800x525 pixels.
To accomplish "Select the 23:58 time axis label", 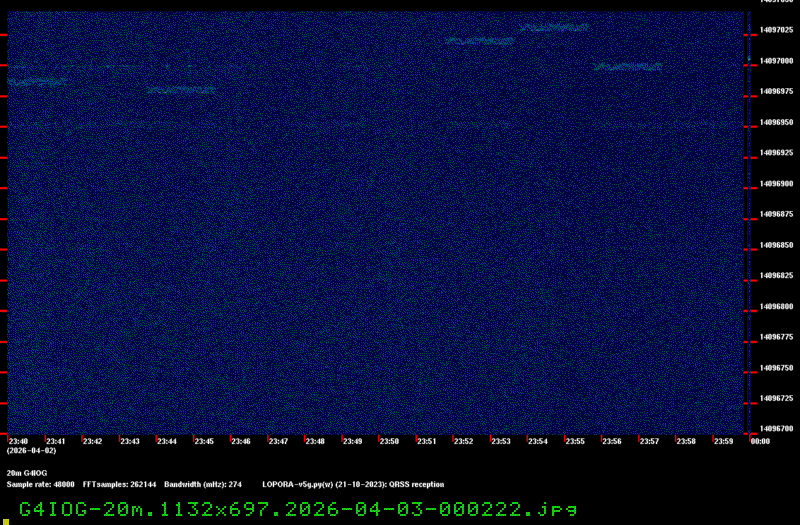I will [686, 441].
